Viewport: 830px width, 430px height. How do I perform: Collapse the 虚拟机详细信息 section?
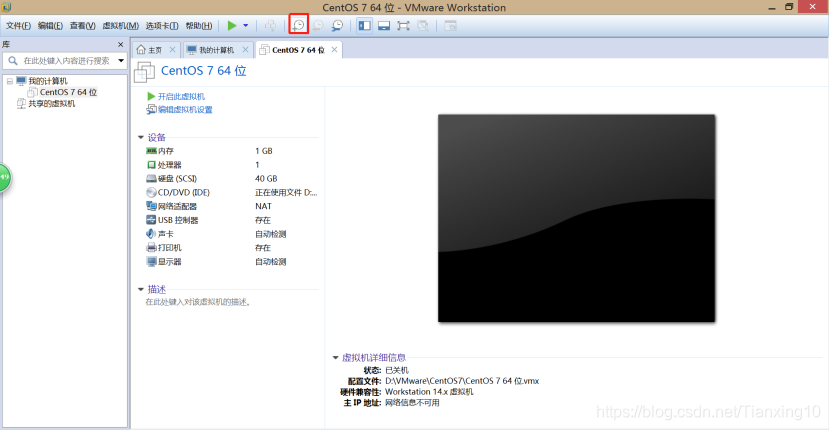(335, 357)
